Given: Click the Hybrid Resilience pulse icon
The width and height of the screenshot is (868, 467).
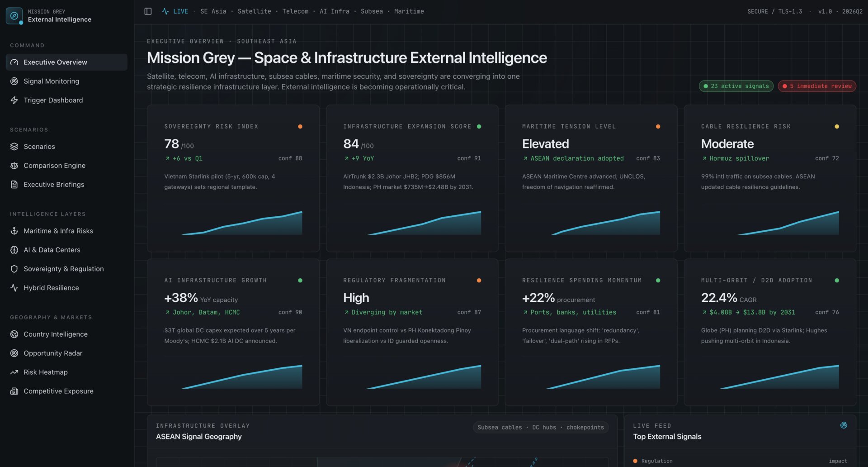Looking at the screenshot, I should point(14,288).
